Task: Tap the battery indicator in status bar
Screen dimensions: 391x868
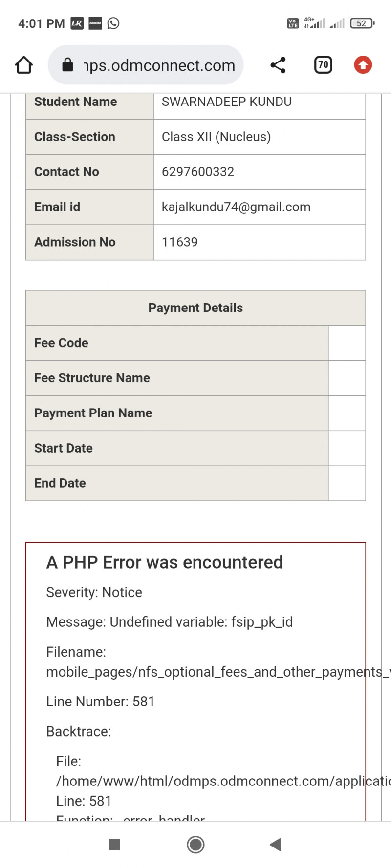Action: 362,23
